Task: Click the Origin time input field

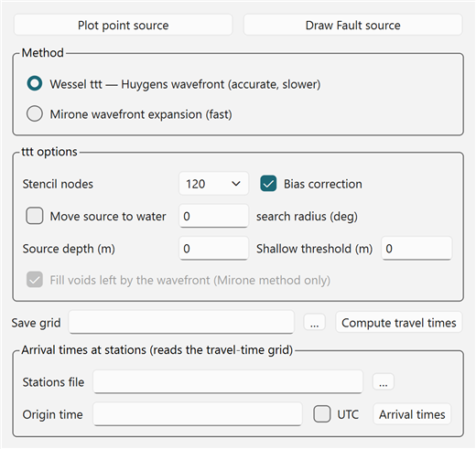Action: coord(198,414)
